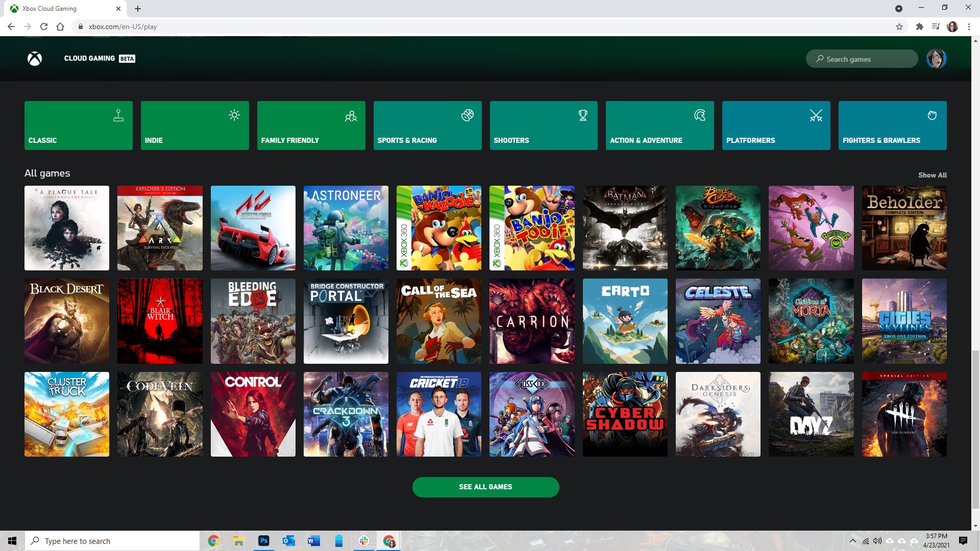Select the Family Friendly people icon
Screen dimensions: 980x551
351,115
